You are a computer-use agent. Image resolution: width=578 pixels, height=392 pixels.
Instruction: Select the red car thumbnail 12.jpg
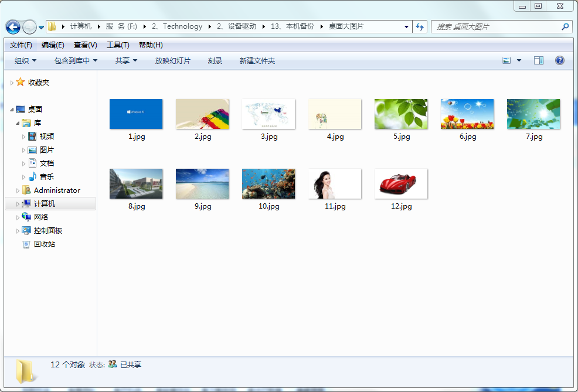[x=401, y=183]
